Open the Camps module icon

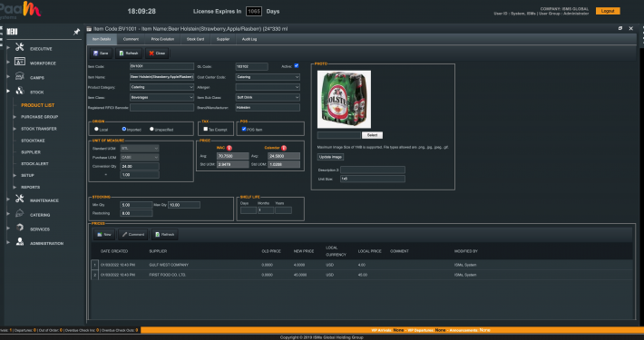click(19, 76)
